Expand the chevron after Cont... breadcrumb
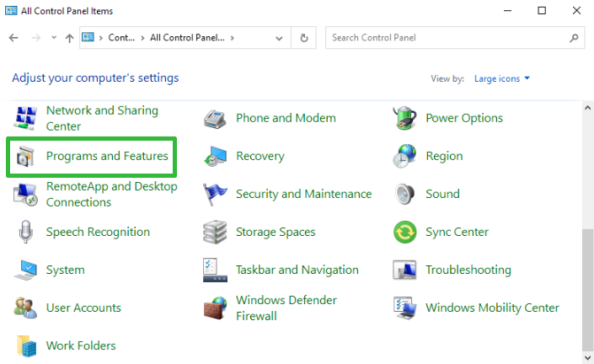 pyautogui.click(x=142, y=38)
